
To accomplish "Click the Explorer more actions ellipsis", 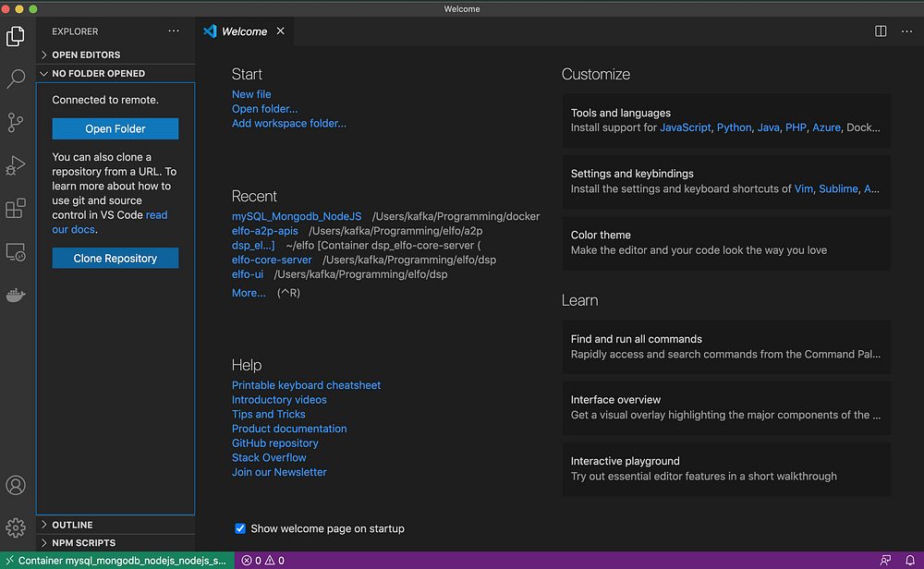I will click(x=174, y=31).
